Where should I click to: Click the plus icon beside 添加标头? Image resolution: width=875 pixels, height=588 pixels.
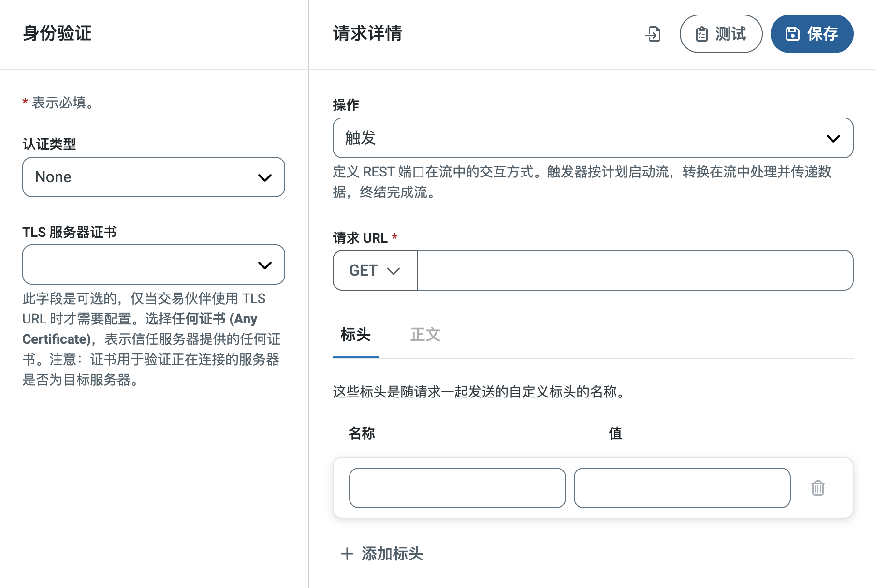coord(347,554)
